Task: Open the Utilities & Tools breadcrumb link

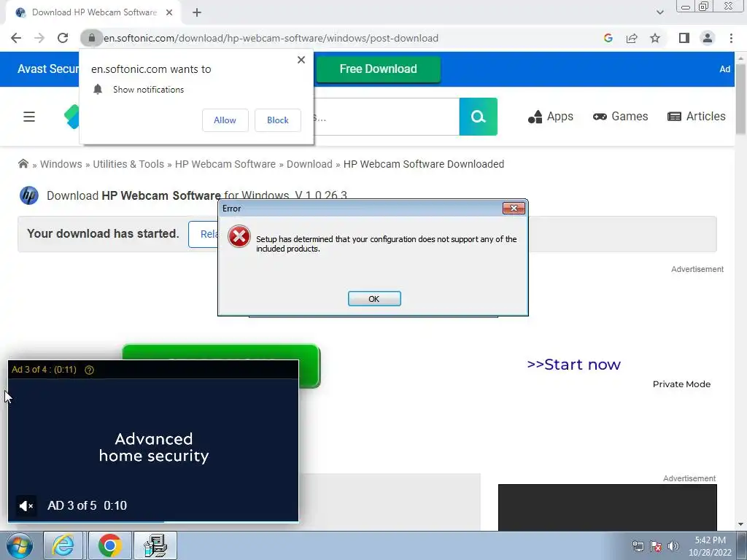Action: (128, 164)
